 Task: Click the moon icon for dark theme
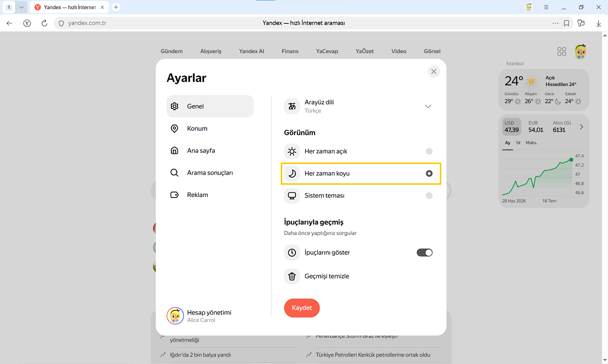[292, 173]
